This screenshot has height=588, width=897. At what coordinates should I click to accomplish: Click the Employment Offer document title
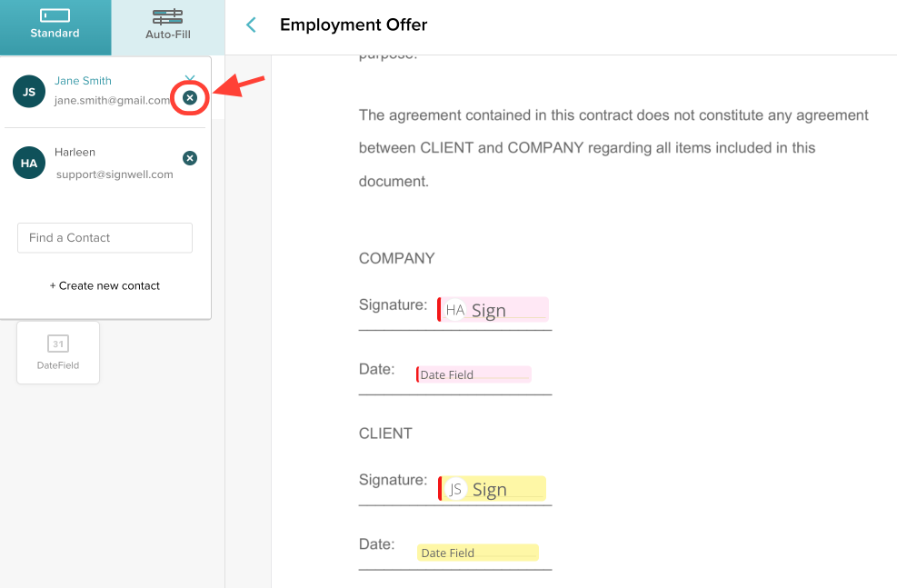point(354,25)
